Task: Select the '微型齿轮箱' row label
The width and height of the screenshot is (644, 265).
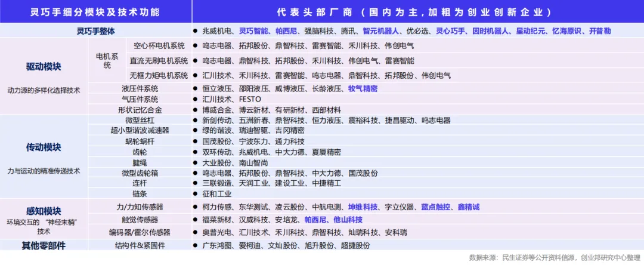Action: tap(140, 173)
